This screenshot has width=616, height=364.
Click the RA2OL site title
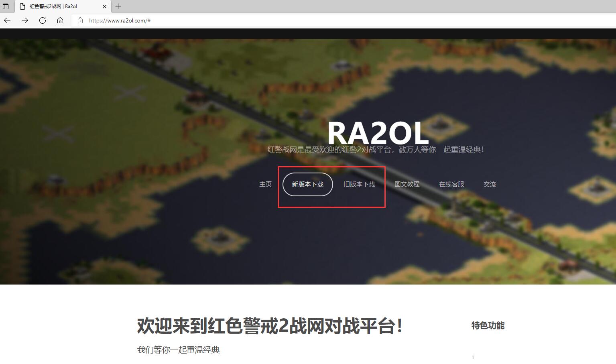(378, 133)
